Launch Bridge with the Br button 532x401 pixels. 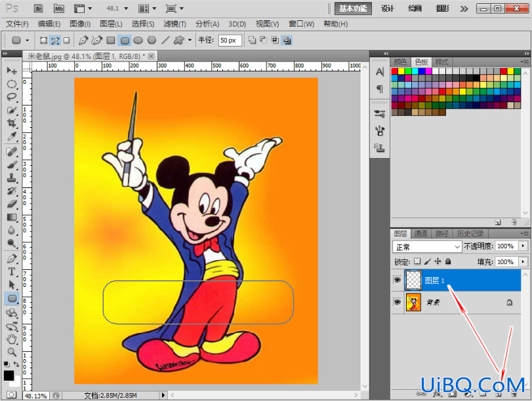(x=39, y=9)
